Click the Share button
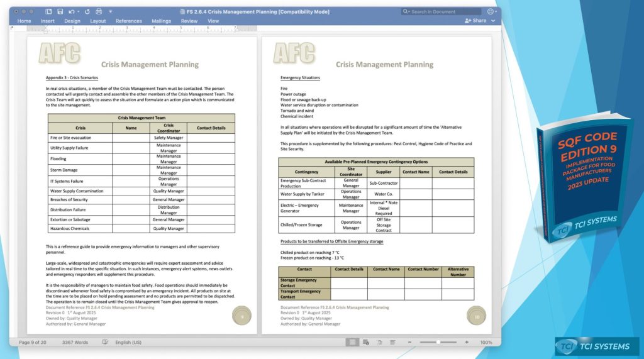The width and height of the screenshot is (644, 359). click(475, 21)
